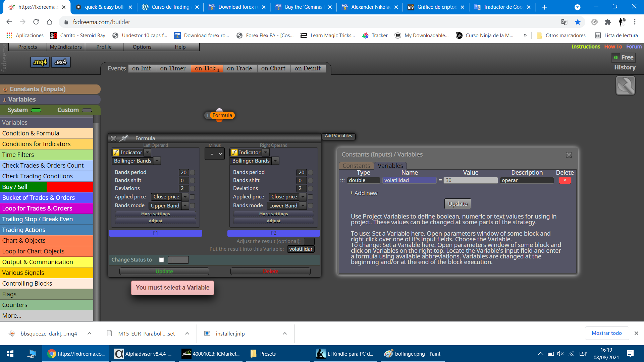Open left Bollinger Bands indicator dropdown
This screenshot has width=644, height=362.
point(157,161)
